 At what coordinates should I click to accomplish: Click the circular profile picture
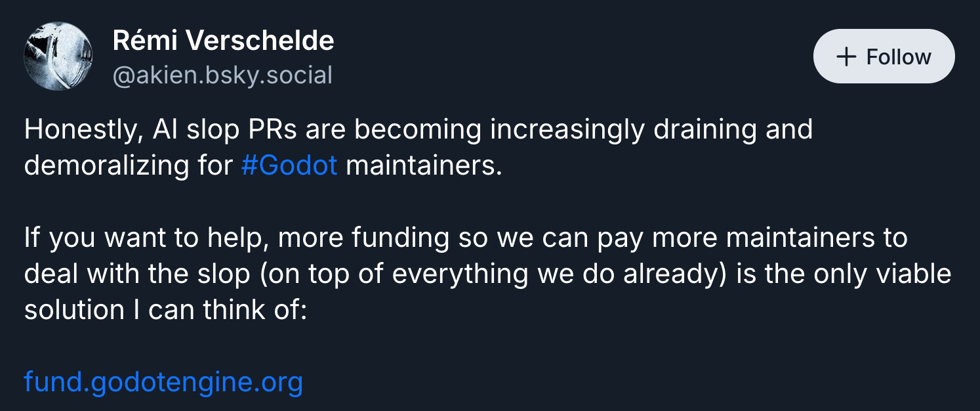point(58,56)
